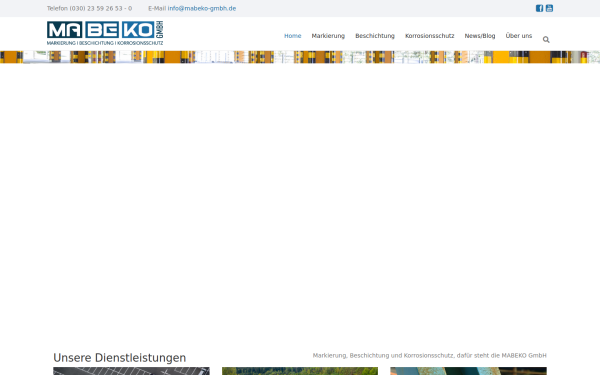This screenshot has height=375, width=600.
Task: Go to the Home menu item
Action: (293, 36)
